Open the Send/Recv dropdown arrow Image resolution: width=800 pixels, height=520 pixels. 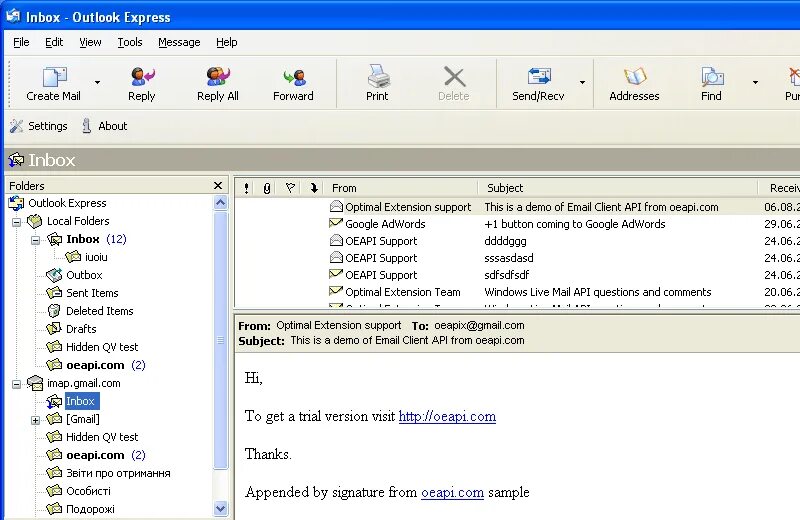tap(582, 82)
